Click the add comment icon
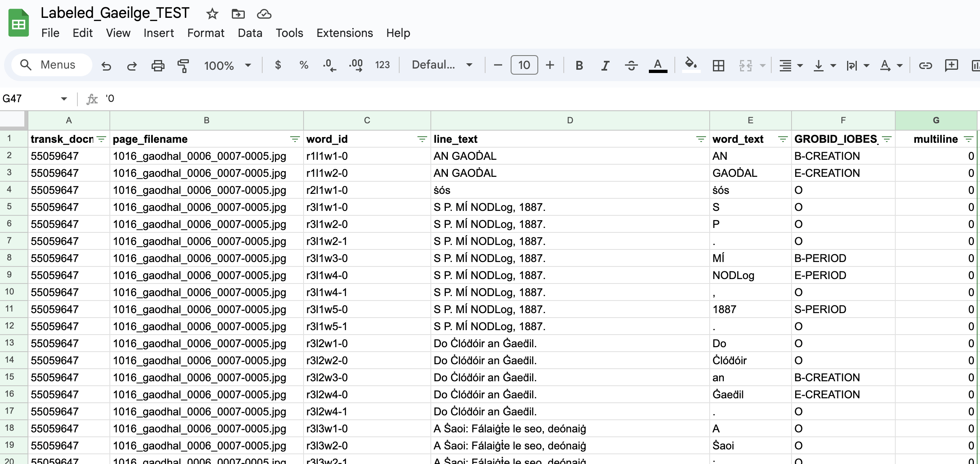This screenshot has height=464, width=980. (x=951, y=65)
